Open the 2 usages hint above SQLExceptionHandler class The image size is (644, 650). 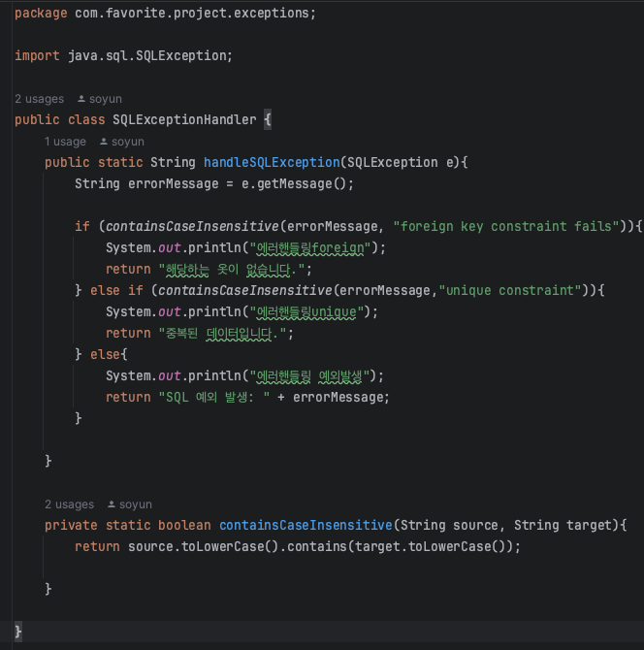point(40,99)
